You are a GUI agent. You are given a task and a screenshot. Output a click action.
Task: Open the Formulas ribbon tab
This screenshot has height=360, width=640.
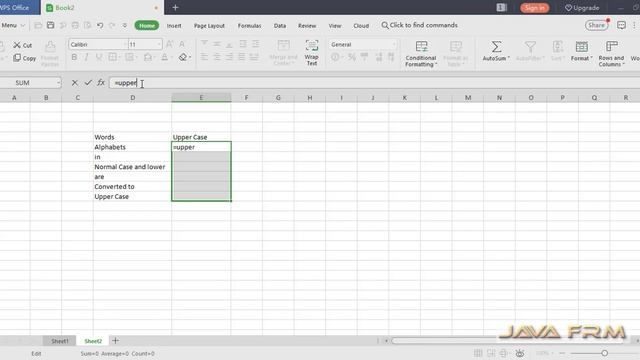[x=249, y=25]
